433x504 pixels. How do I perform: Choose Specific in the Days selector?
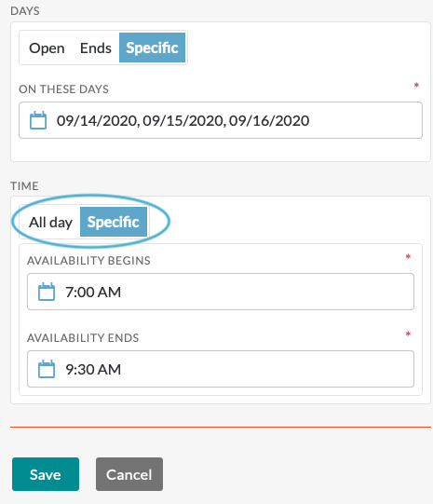click(153, 48)
